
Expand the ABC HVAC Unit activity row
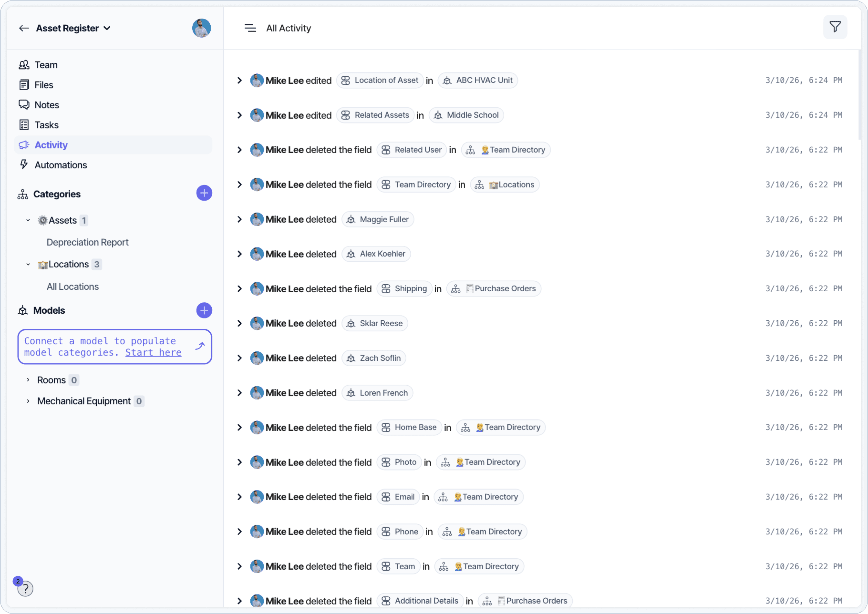pos(239,80)
